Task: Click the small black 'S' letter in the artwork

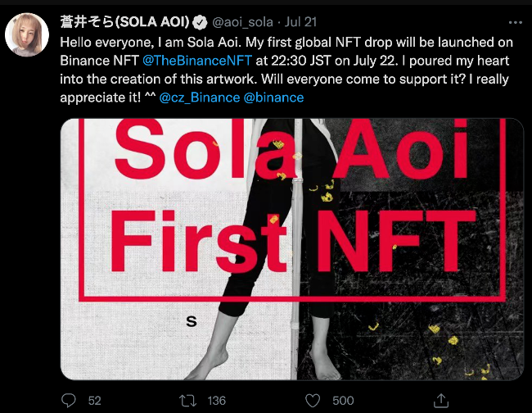Action: (192, 321)
